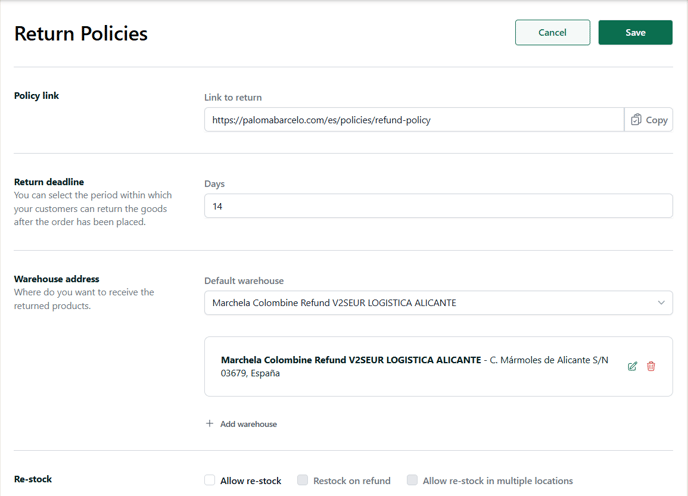Click the Allow re-stock label text
Screen dimensions: 688x496
(x=251, y=481)
